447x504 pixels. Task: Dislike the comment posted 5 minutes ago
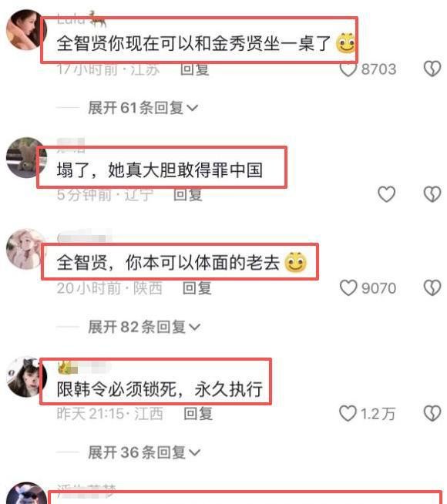coord(432,194)
